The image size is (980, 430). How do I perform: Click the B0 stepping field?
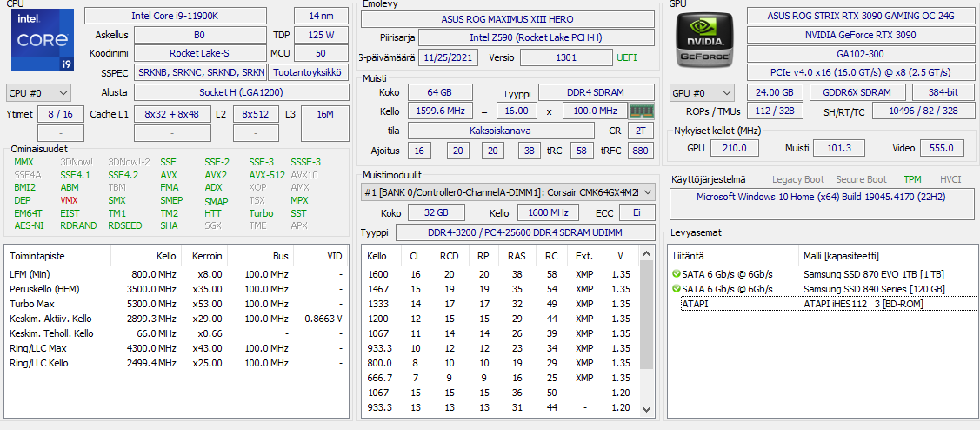click(200, 35)
